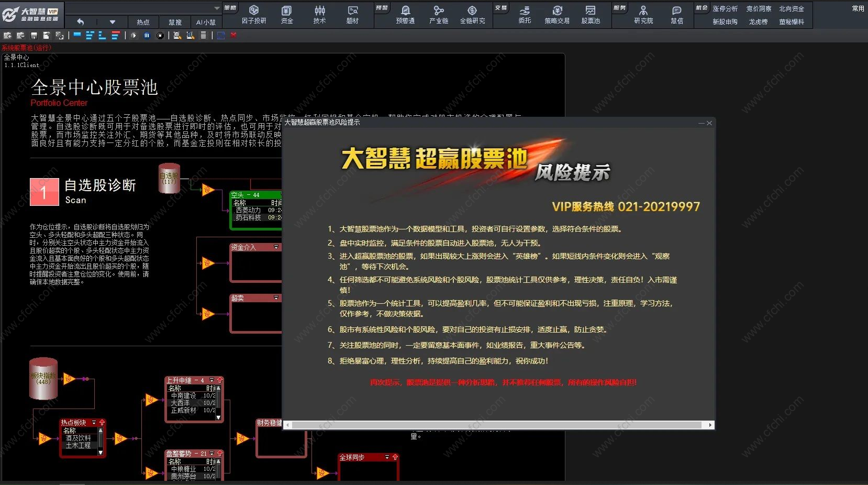Click the red up arrow on 热点板块 box
Screen dimensions: 868x485
[x=102, y=423]
